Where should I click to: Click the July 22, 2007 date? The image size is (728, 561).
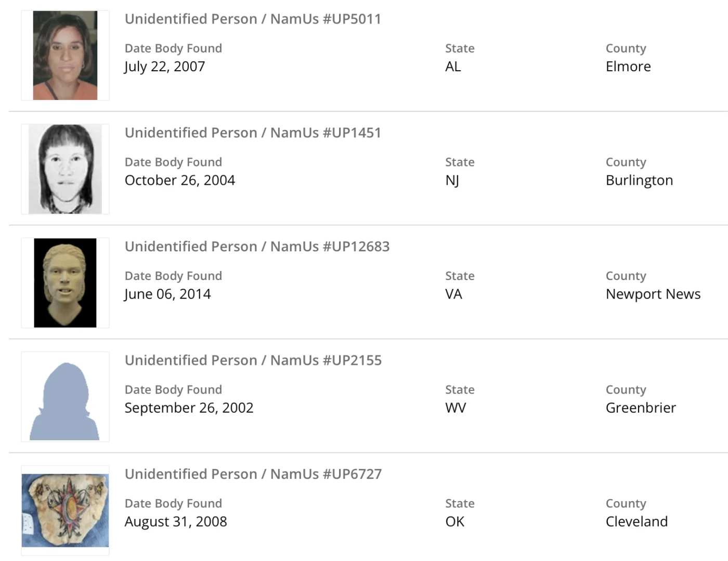[165, 67]
